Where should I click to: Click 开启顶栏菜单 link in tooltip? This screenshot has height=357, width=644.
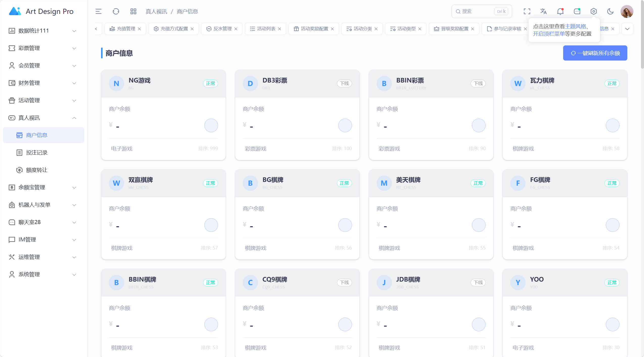coord(549,34)
